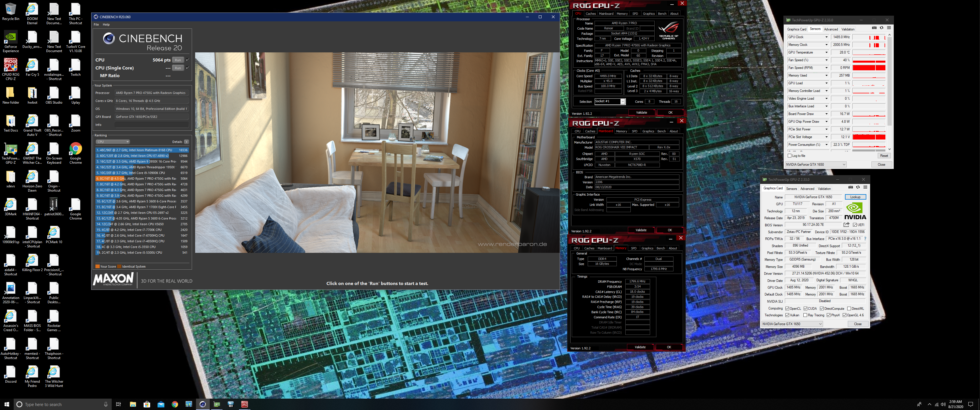The height and width of the screenshot is (410, 980).
Task: Open the Google Chrome desktop icon beside On-Screen Keyboard
Action: (75, 153)
